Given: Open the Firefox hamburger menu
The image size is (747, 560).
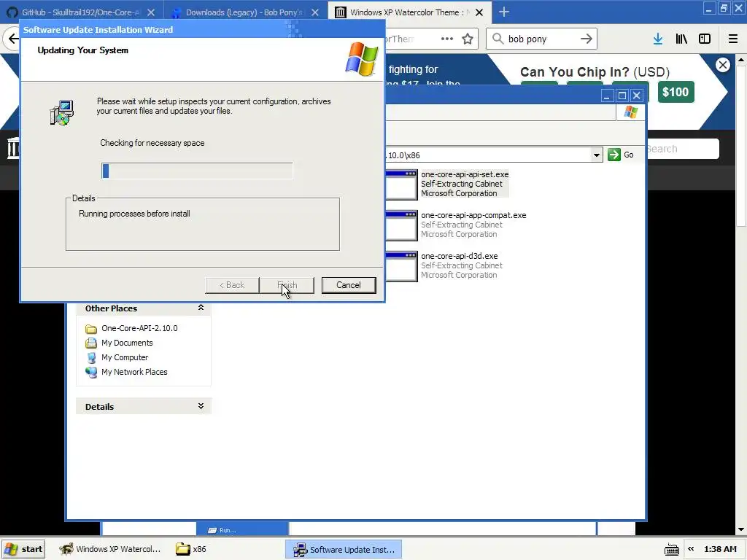Looking at the screenshot, I should point(733,39).
